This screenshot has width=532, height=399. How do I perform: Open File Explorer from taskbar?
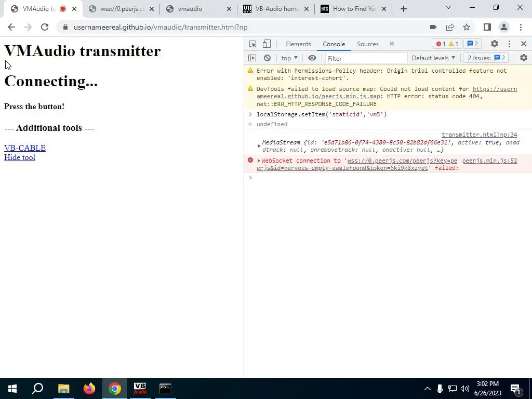pos(63,389)
